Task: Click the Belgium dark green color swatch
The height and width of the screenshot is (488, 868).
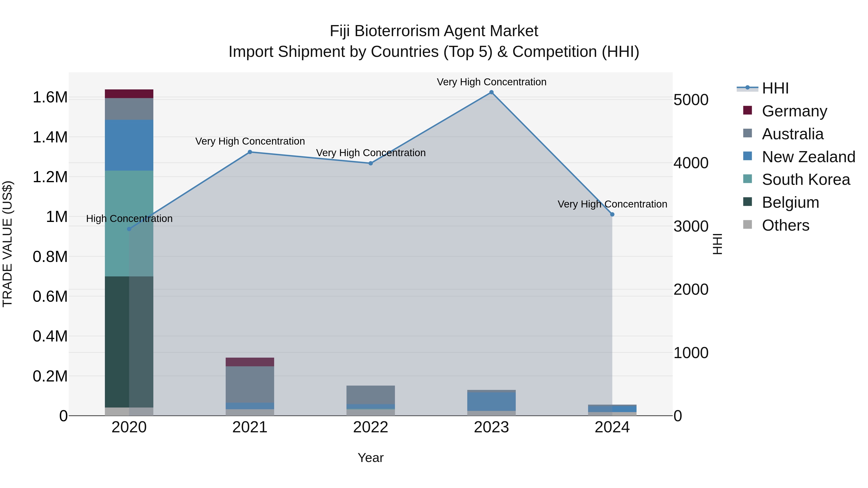Action: 747,201
